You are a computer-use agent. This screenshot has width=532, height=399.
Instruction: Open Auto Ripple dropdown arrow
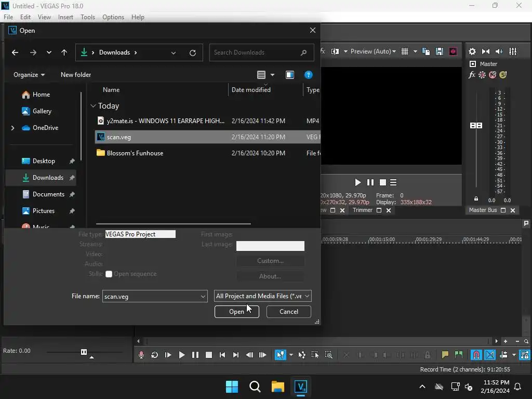(514, 355)
